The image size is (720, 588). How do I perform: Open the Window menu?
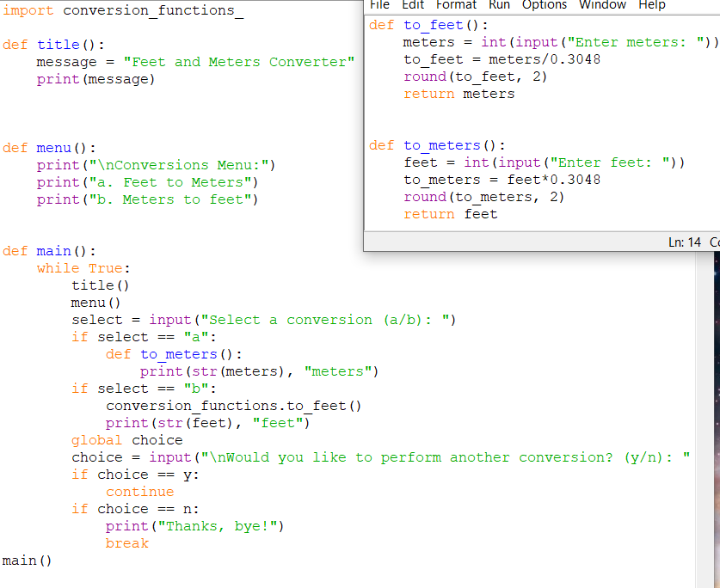point(602,5)
